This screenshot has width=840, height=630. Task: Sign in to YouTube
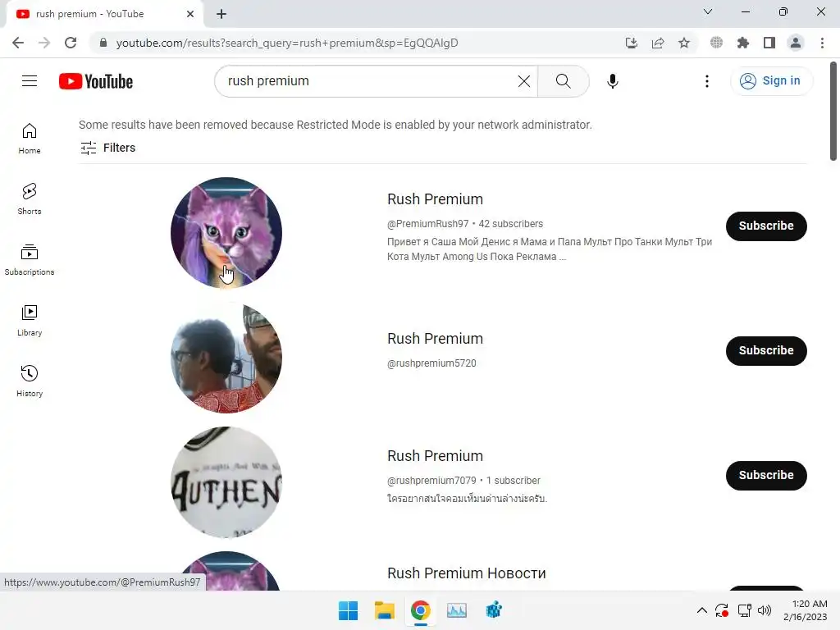click(771, 81)
